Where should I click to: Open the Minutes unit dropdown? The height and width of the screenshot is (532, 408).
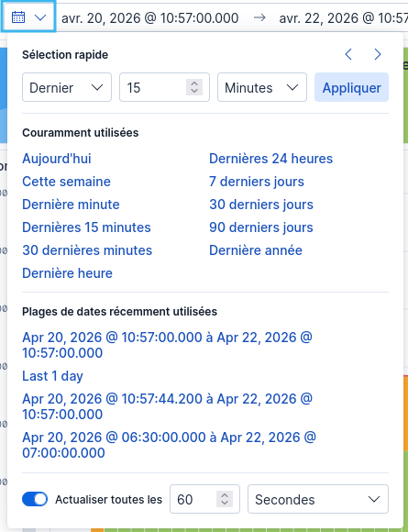pyautogui.click(x=262, y=87)
